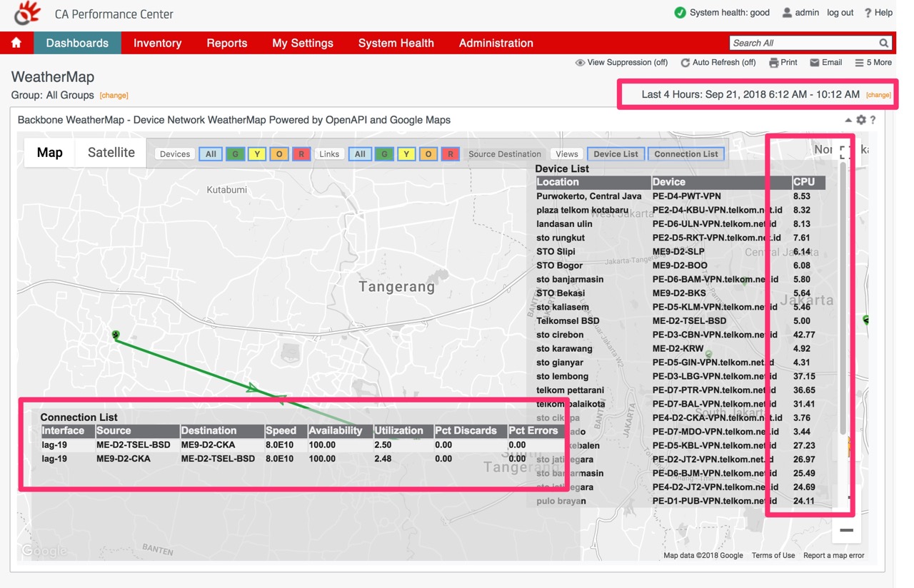Filter Devices by green G
The width and height of the screenshot is (914, 588).
tap(235, 154)
